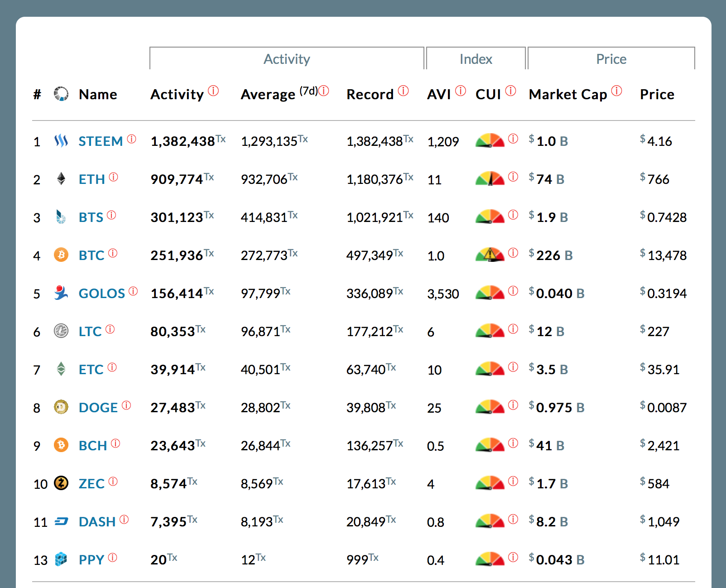
Task: Sort by the Record column header
Action: 370,94
